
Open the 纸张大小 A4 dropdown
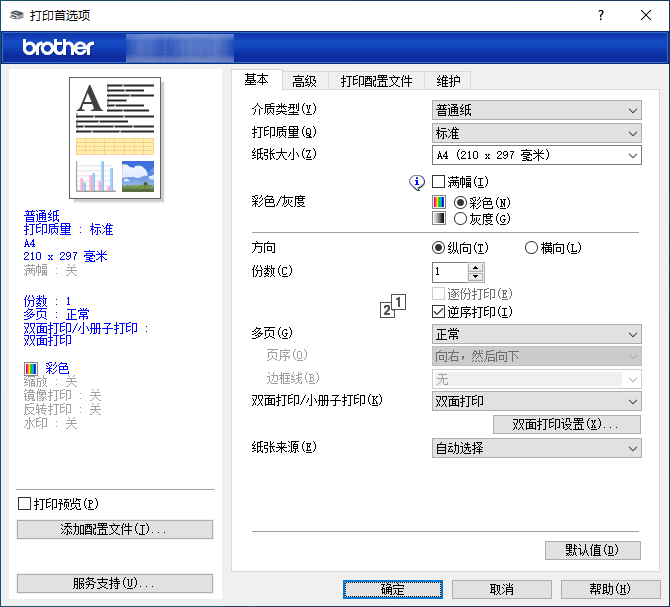pos(536,155)
